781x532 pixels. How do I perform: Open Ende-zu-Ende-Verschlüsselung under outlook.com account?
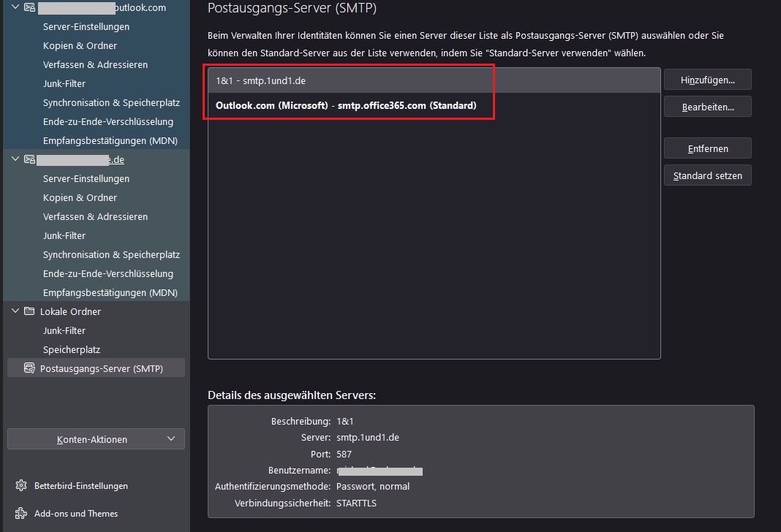pyautogui.click(x=108, y=121)
